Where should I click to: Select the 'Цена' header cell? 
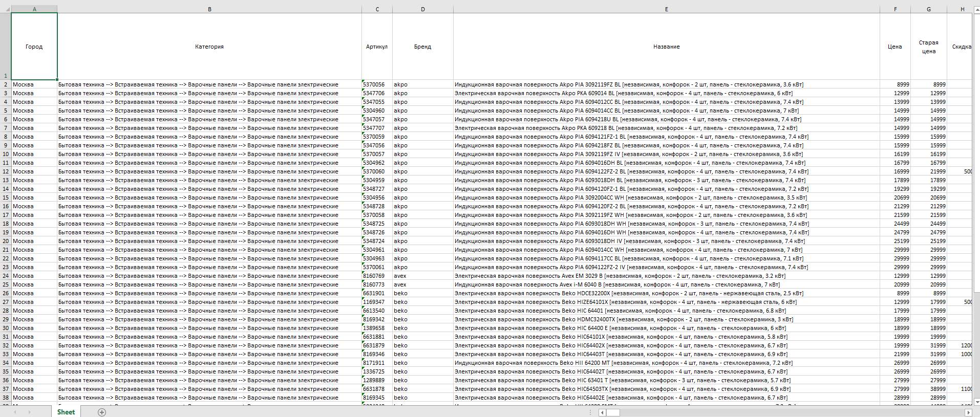[896, 47]
